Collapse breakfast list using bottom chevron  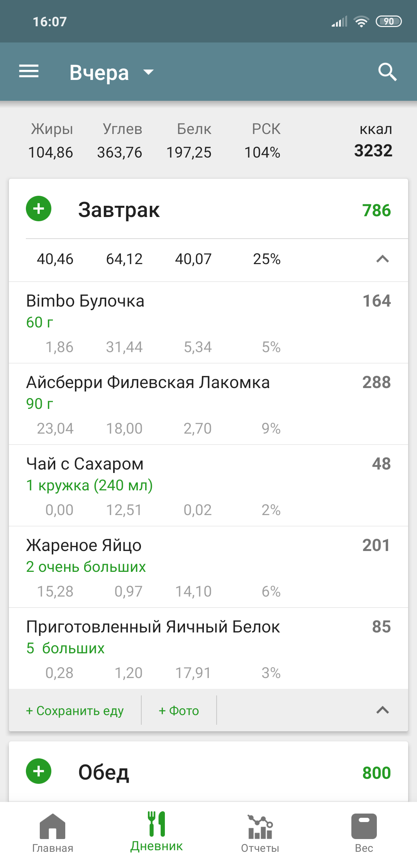click(382, 710)
